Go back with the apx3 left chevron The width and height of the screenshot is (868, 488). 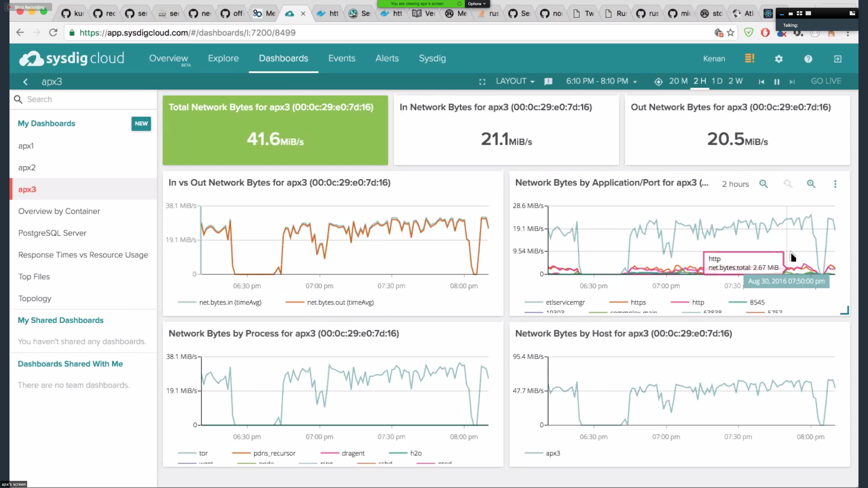25,82
